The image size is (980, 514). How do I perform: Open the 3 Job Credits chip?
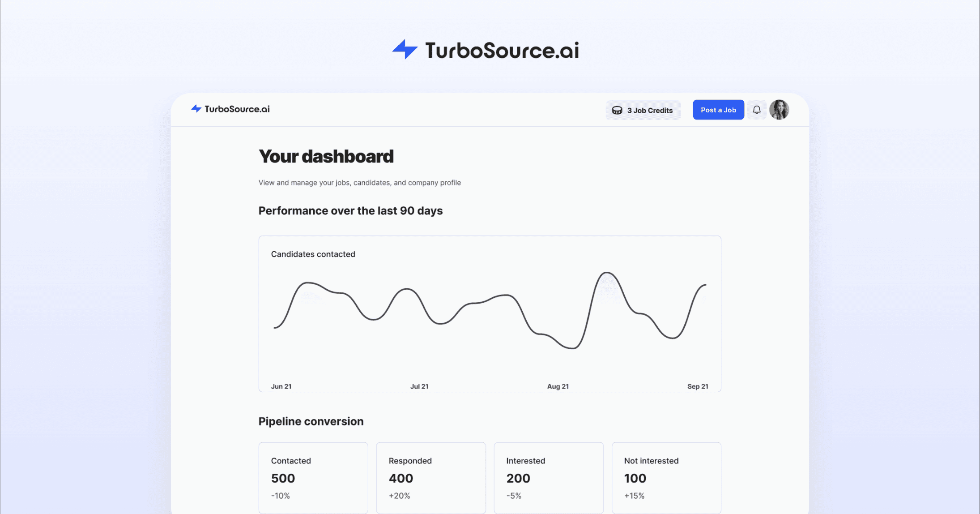pos(643,110)
